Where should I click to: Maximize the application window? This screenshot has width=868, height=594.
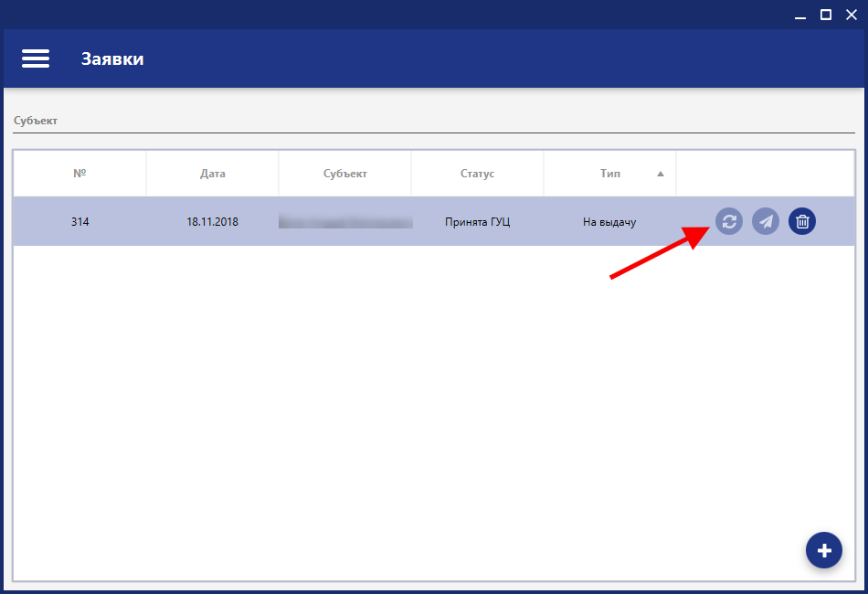826,15
